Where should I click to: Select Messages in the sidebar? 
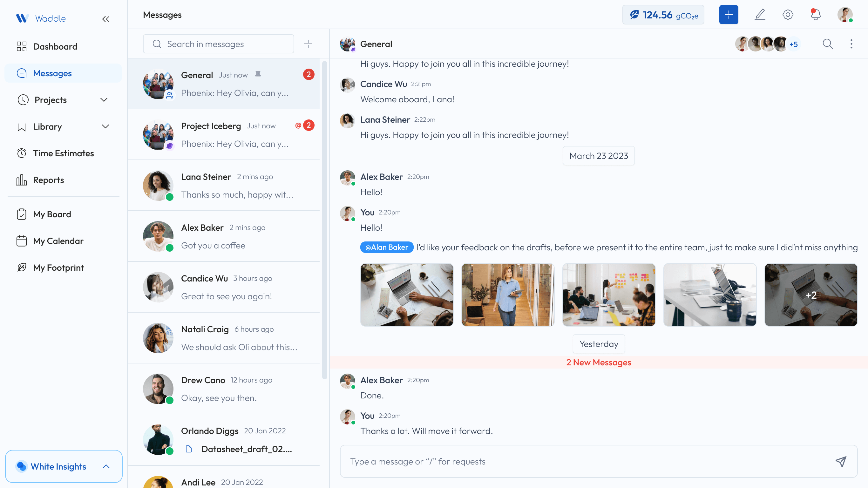[63, 73]
